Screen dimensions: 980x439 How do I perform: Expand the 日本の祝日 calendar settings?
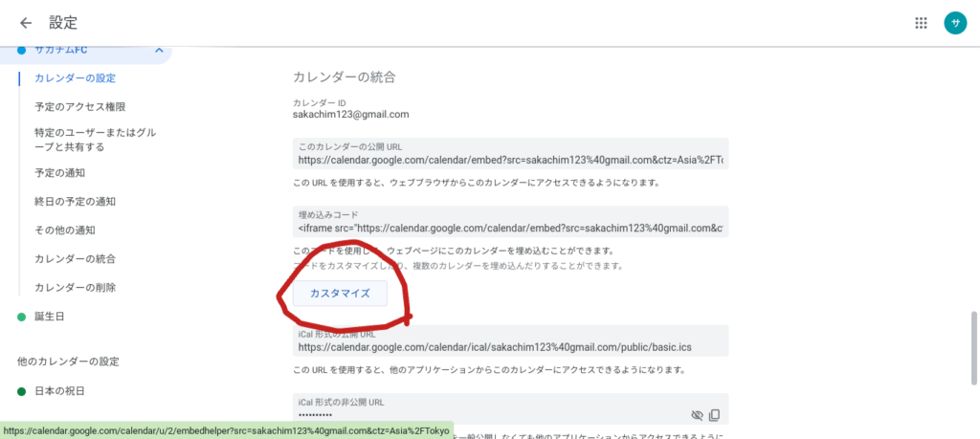(59, 390)
